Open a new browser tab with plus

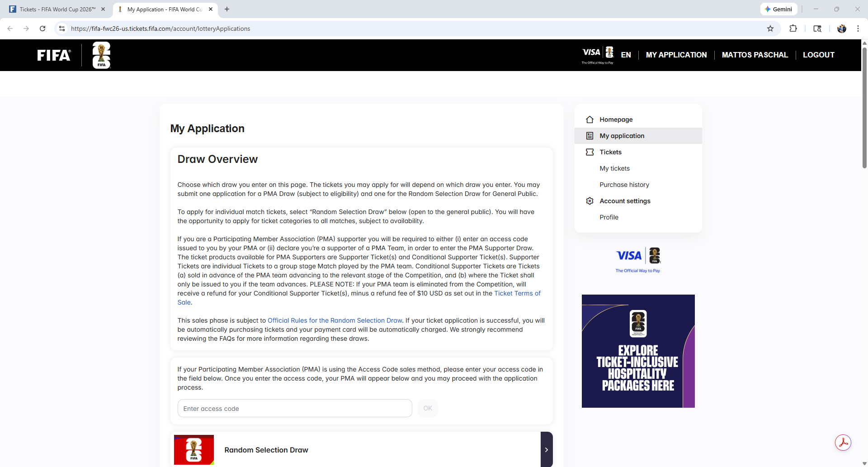tap(227, 9)
